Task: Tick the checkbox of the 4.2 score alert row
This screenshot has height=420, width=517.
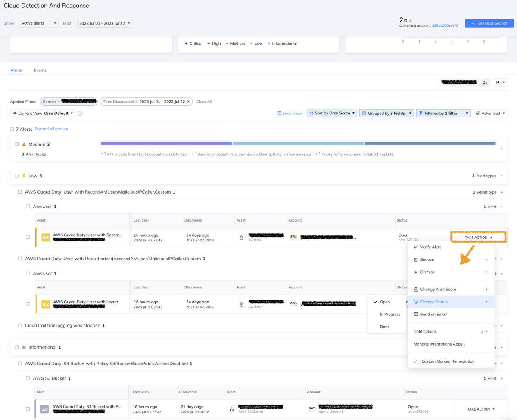Action: [28, 304]
